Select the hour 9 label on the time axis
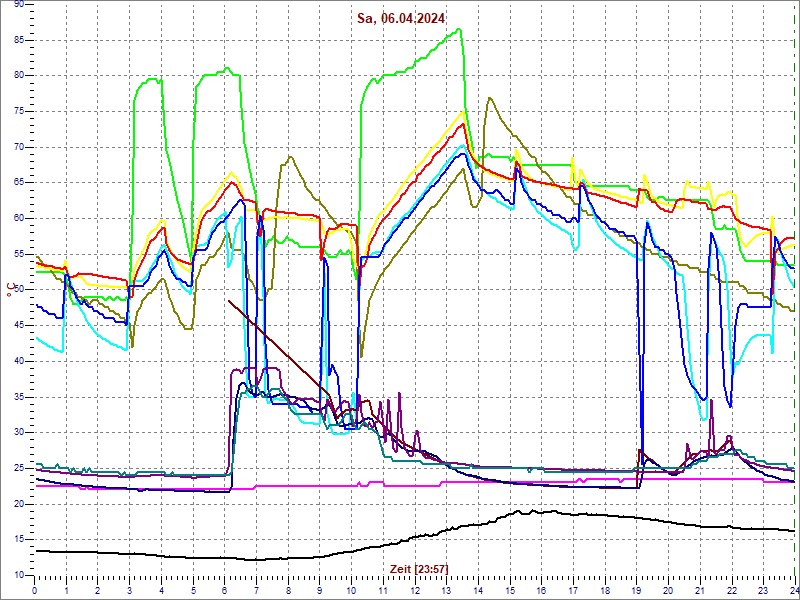The image size is (800, 600). tap(319, 590)
